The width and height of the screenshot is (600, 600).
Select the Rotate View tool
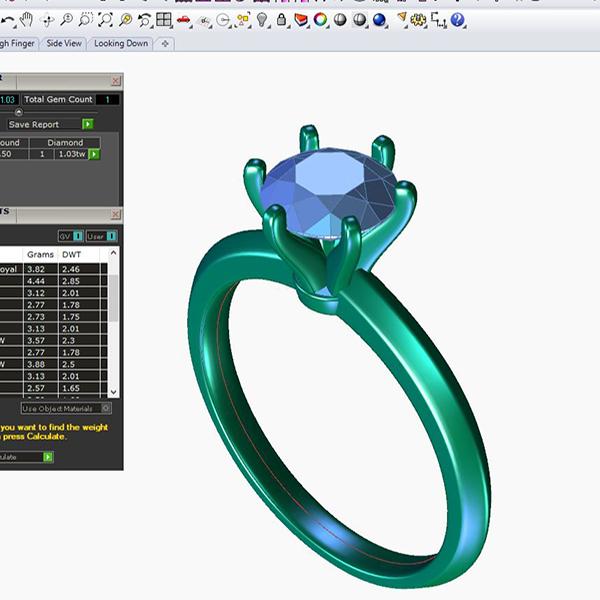tap(47, 20)
